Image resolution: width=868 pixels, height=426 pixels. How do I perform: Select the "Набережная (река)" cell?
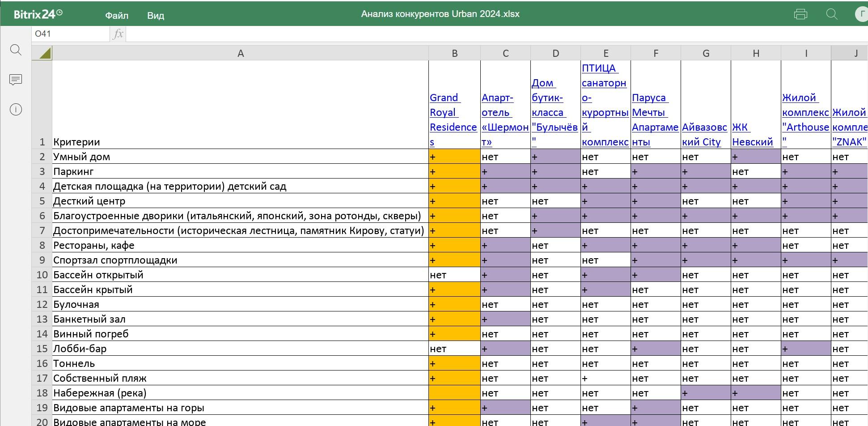coord(241,393)
